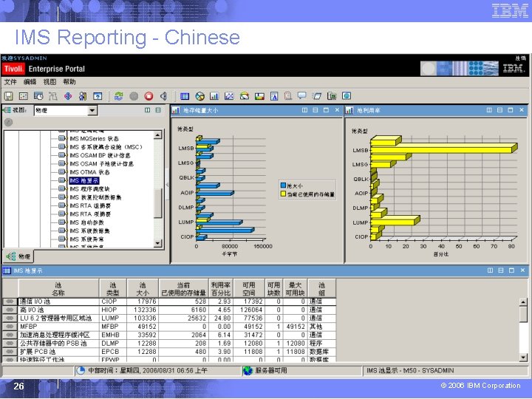Select IMS MQSeries 状态 in the navigator tree
532x399 pixels.
click(x=94, y=138)
